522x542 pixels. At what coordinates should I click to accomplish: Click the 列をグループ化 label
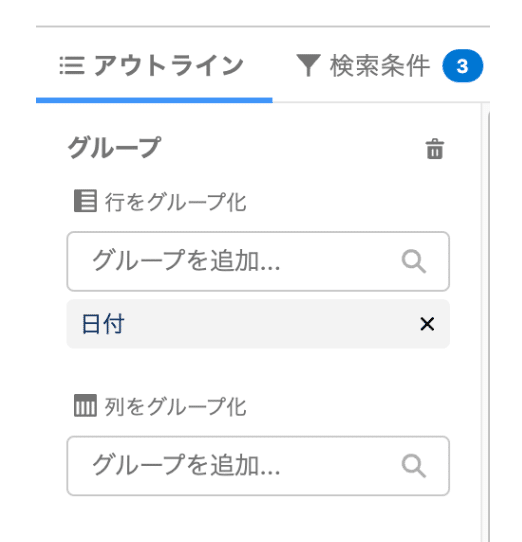pyautogui.click(x=175, y=406)
